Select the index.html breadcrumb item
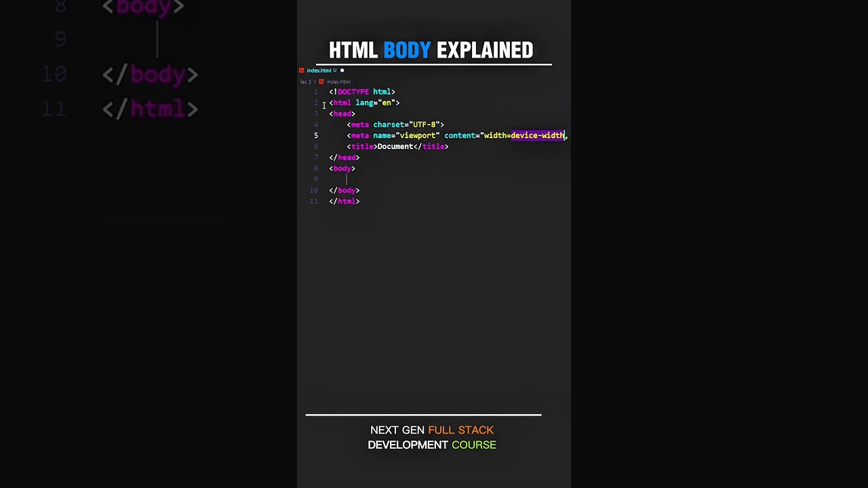This screenshot has width=868, height=488. [x=338, y=82]
